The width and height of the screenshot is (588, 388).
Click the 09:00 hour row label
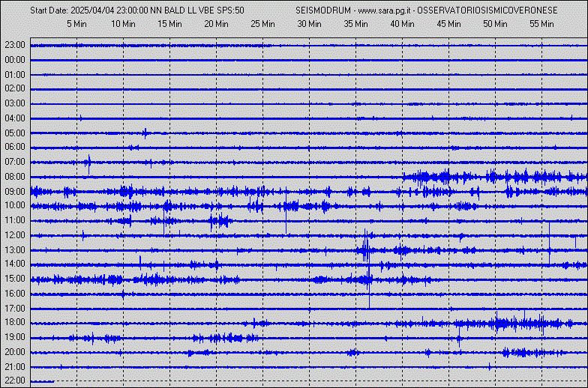(x=15, y=192)
